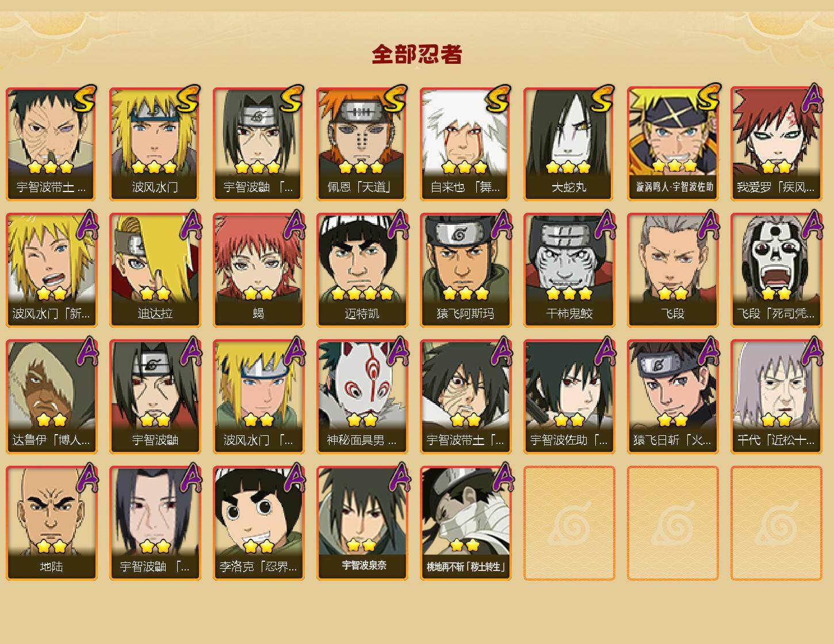Screen dimensions: 834x644
Task: Select the 波风水门 S-rank ninja card
Action: point(155,144)
